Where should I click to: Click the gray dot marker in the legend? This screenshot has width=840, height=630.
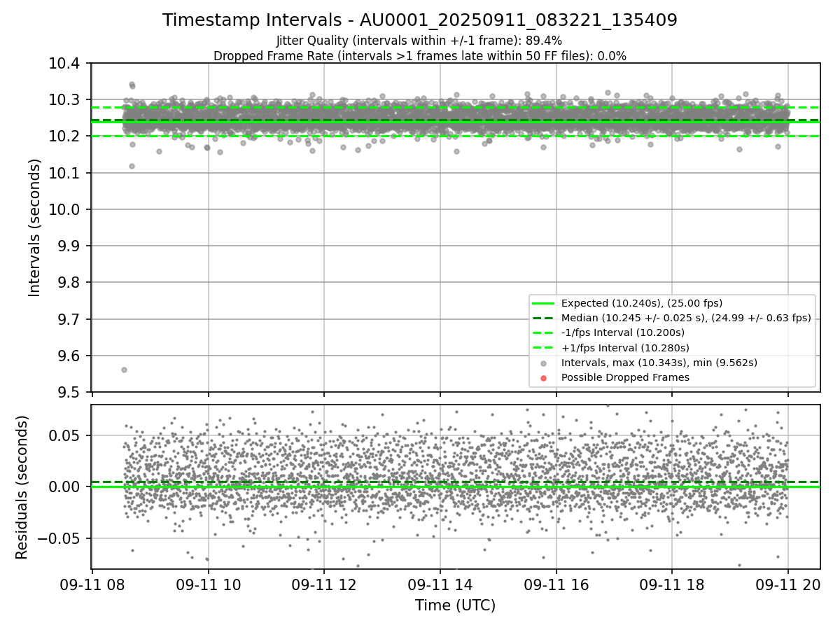544,363
